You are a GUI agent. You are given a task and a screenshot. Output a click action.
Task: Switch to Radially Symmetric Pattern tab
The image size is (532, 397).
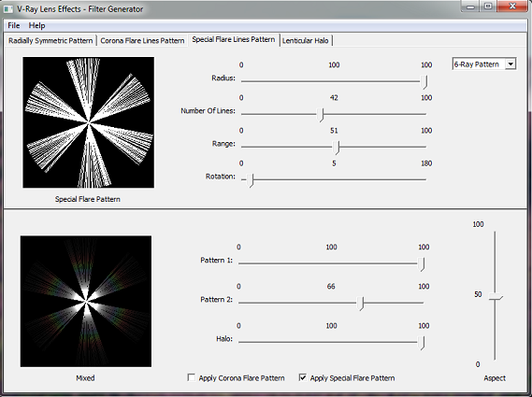[x=50, y=41]
